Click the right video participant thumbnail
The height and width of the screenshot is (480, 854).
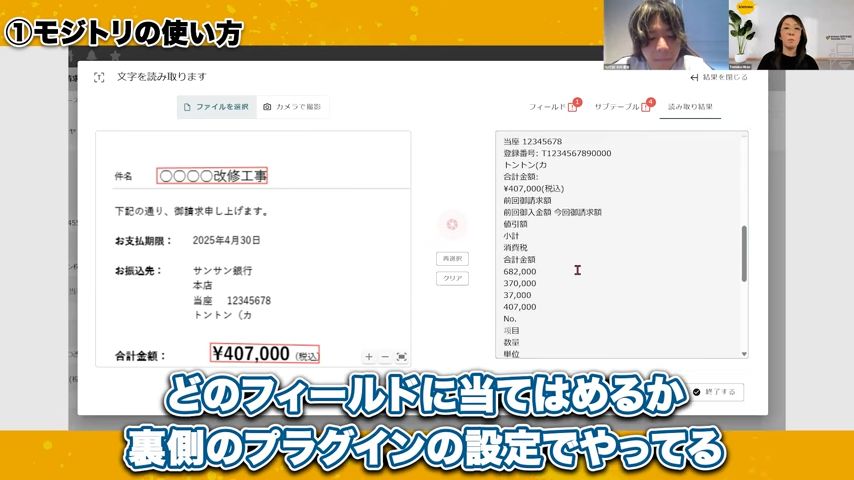[791, 35]
